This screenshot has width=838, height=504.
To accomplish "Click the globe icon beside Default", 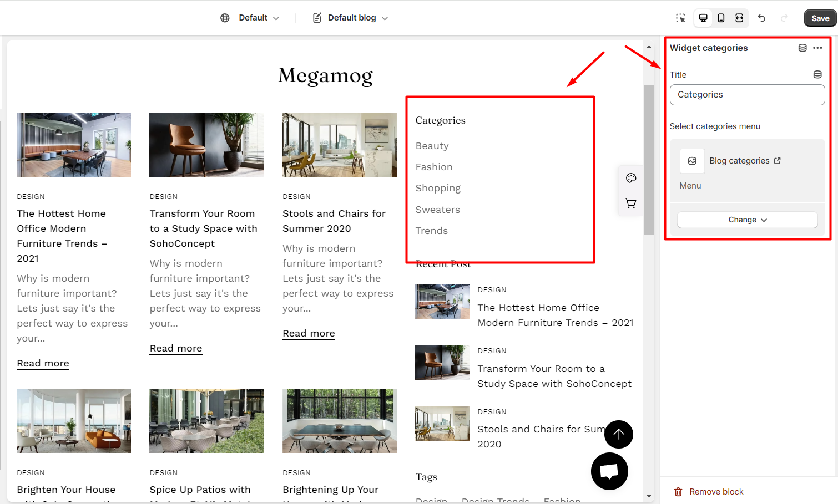I will pos(225,18).
